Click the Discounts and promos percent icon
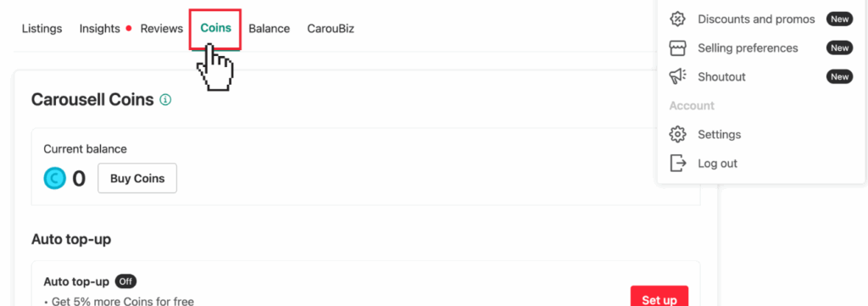Viewport: 868px width, 306px height. [x=677, y=19]
